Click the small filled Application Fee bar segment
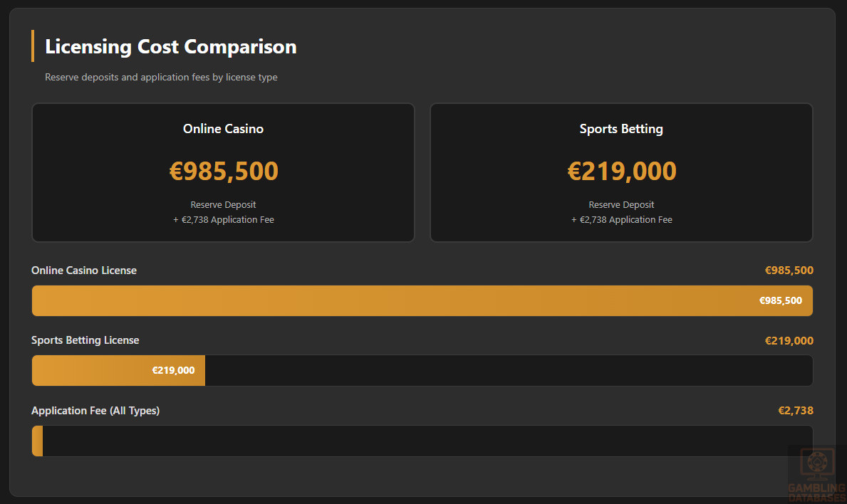 click(38, 441)
